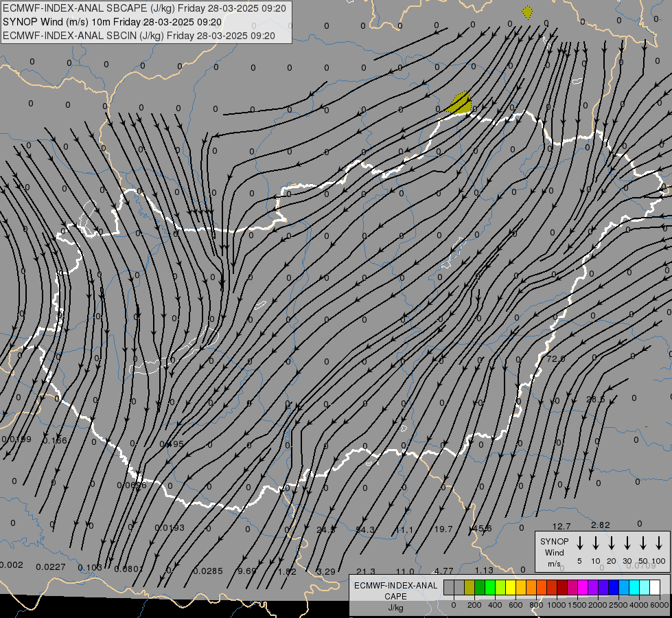
Task: Click the 3.29 value on the map
Action: tap(326, 572)
